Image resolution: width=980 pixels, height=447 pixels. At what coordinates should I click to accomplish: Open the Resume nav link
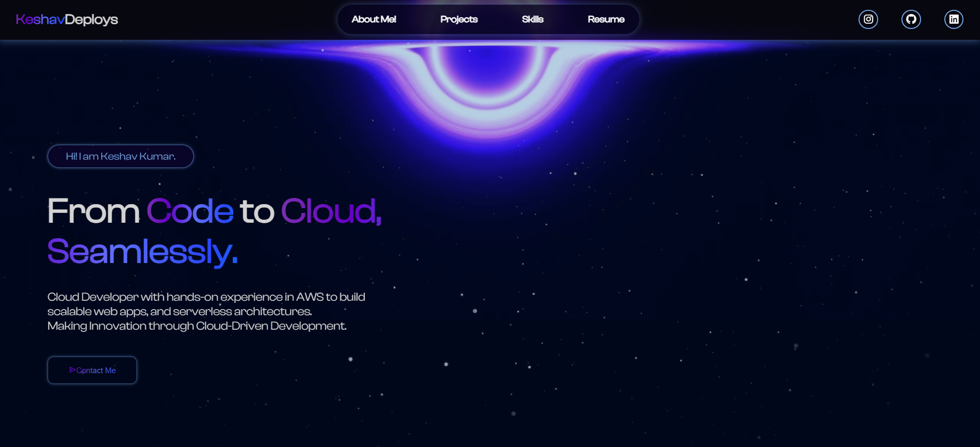(606, 19)
